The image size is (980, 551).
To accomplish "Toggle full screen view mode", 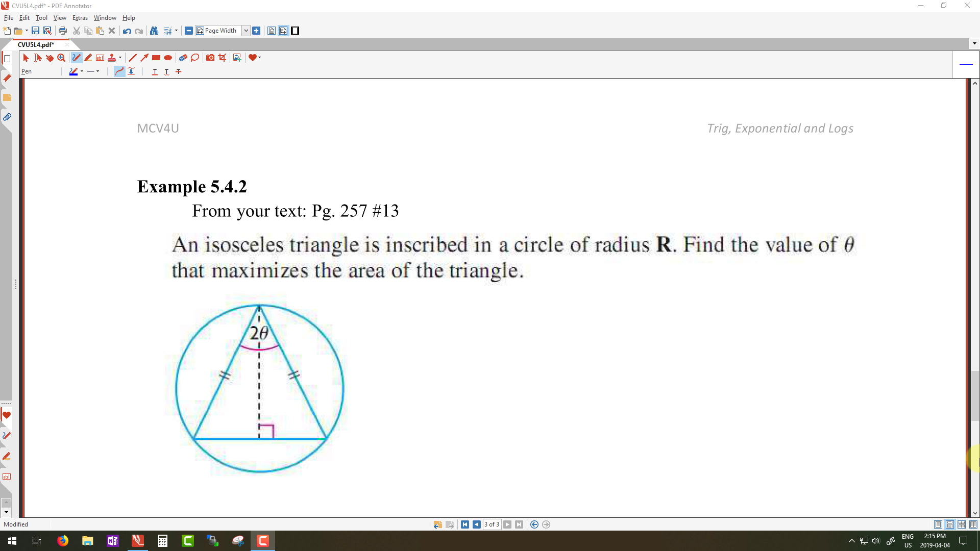I will pyautogui.click(x=295, y=31).
